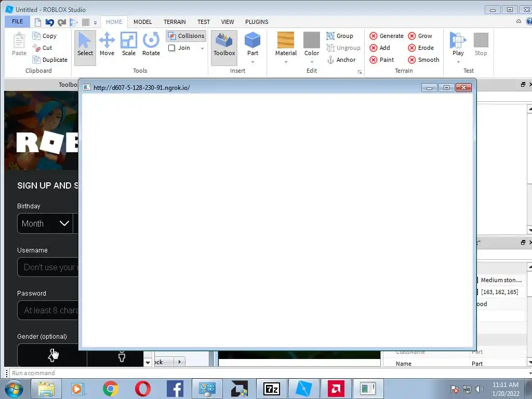The image size is (532, 399).
Task: Open Opera browser from taskbar
Action: coord(142,389)
